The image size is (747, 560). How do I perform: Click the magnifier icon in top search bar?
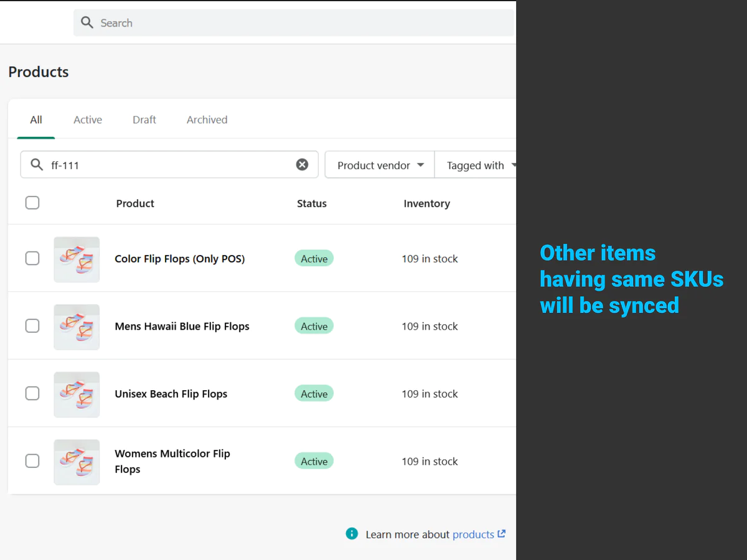click(x=87, y=23)
